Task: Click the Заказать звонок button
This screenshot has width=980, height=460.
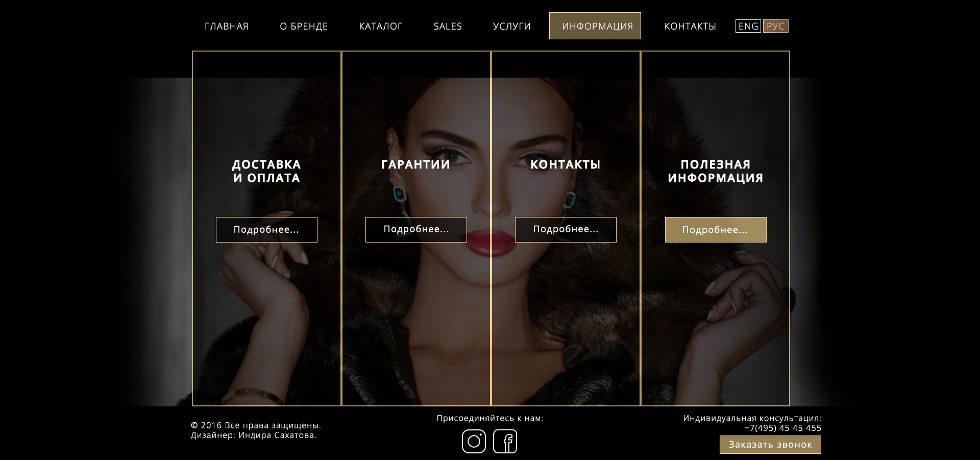Action: click(770, 445)
